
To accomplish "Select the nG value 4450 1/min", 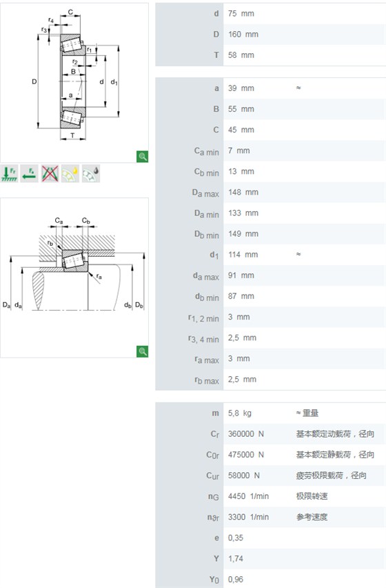I will 249,496.
